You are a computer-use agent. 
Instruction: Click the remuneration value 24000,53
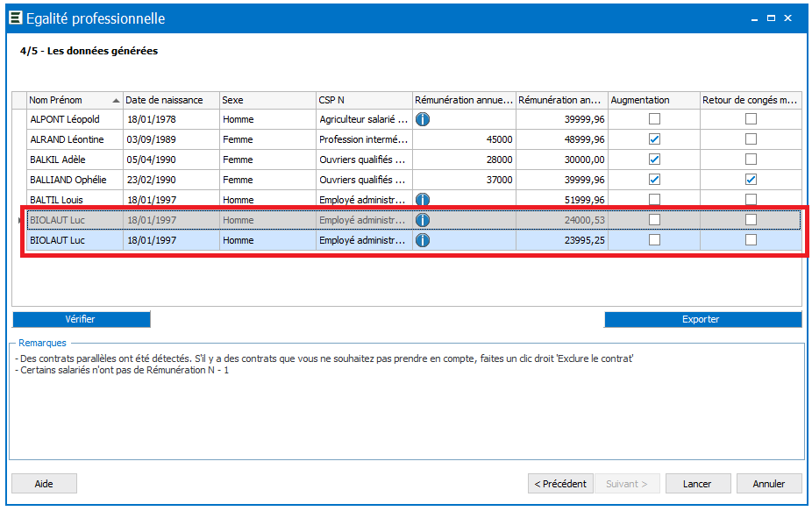(584, 221)
